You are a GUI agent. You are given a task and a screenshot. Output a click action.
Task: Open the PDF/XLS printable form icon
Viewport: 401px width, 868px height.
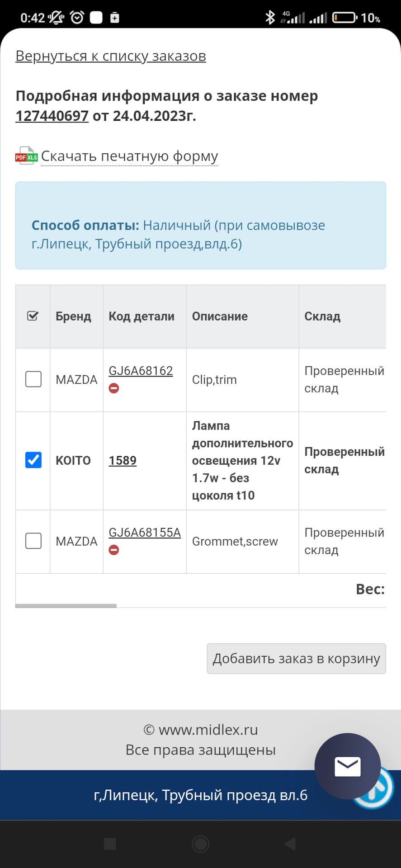[x=25, y=156]
